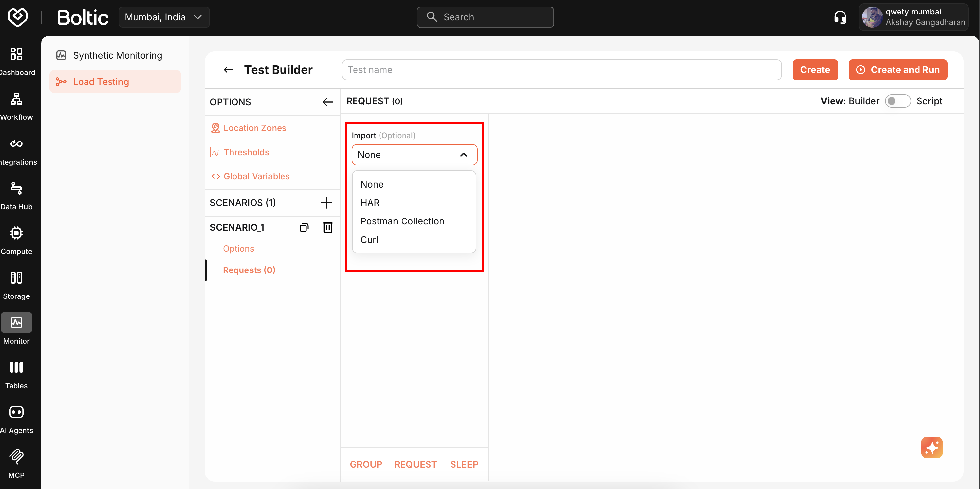Collapse the OPTIONS panel with the back arrow

[x=327, y=102]
